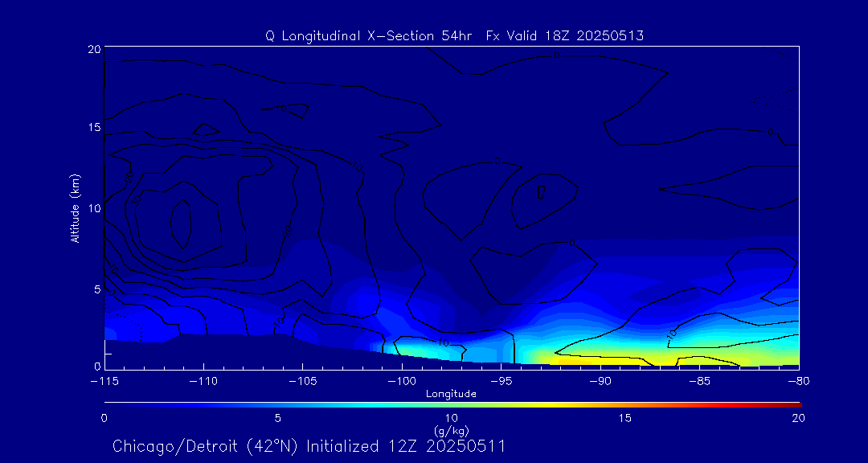
Task: Click the -80 longitude tick label
Action: coord(799,382)
